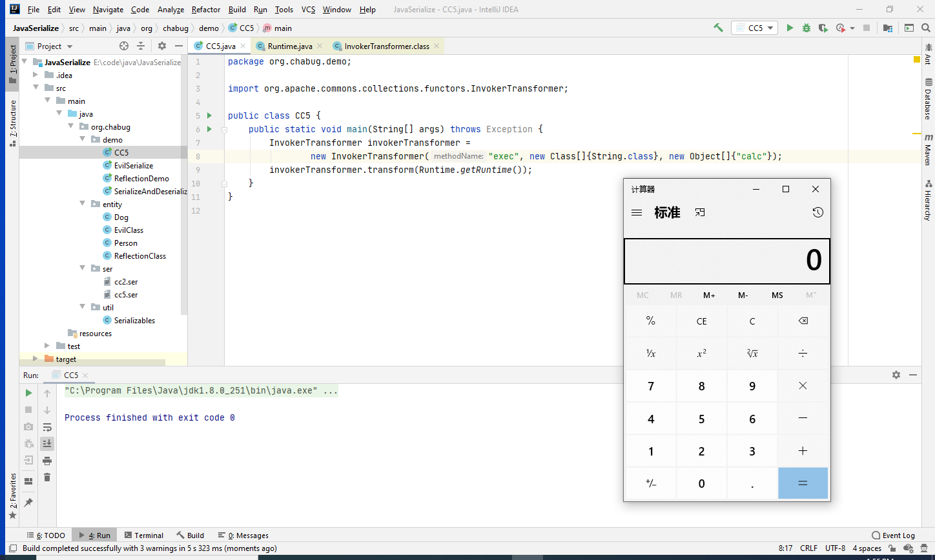This screenshot has height=560, width=935.
Task: Toggle scroll to end in Run console
Action: coord(47,443)
